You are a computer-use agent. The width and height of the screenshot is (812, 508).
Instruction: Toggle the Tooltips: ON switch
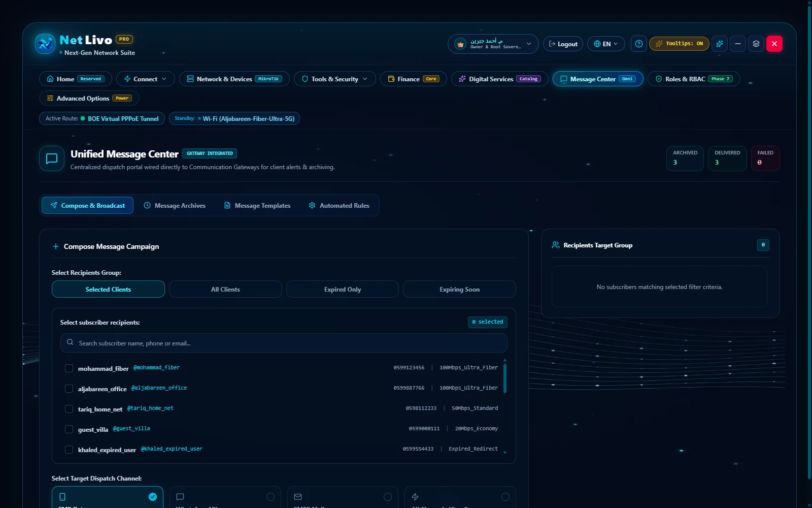pos(679,44)
